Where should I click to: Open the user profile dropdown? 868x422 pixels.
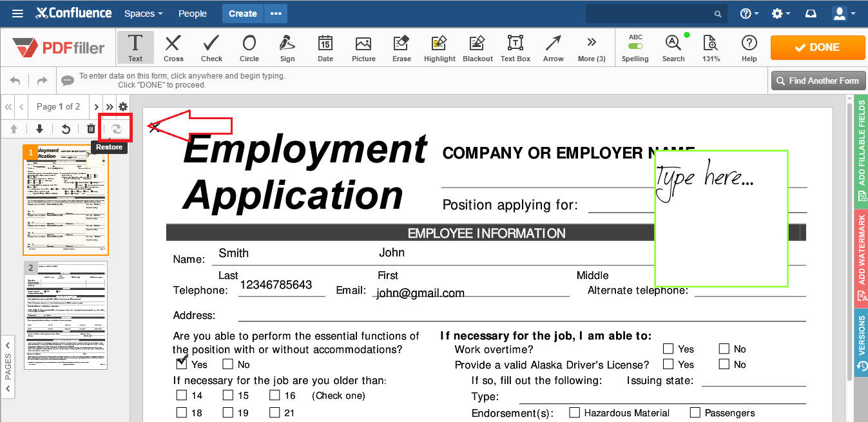(x=844, y=13)
